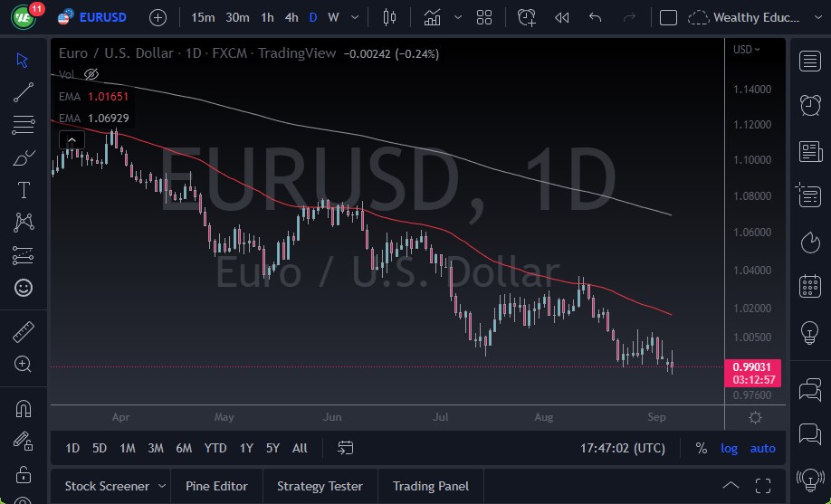Activate the zoom in tool
Image resolution: width=831 pixels, height=504 pixels.
(x=23, y=364)
